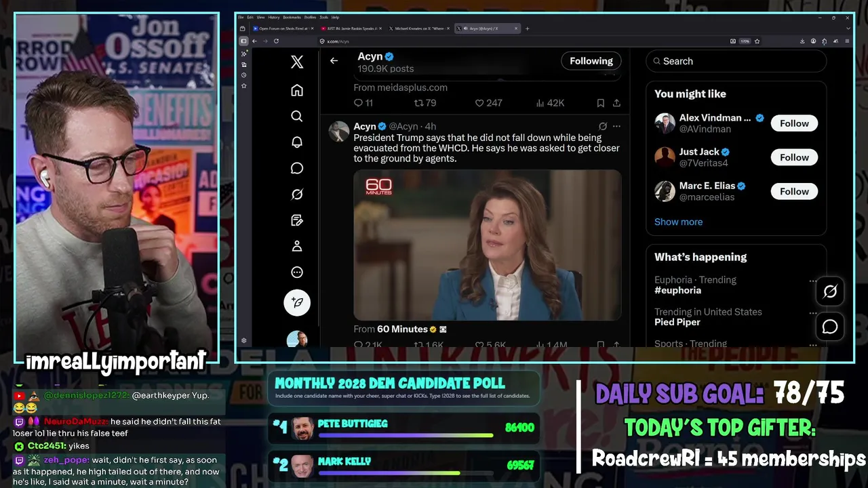This screenshot has height=488, width=868.
Task: View analytics showing 42K views
Action: (x=550, y=103)
